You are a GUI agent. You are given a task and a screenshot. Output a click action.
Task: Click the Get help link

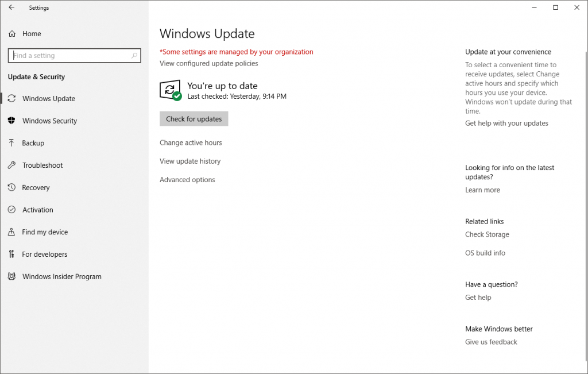pyautogui.click(x=478, y=298)
